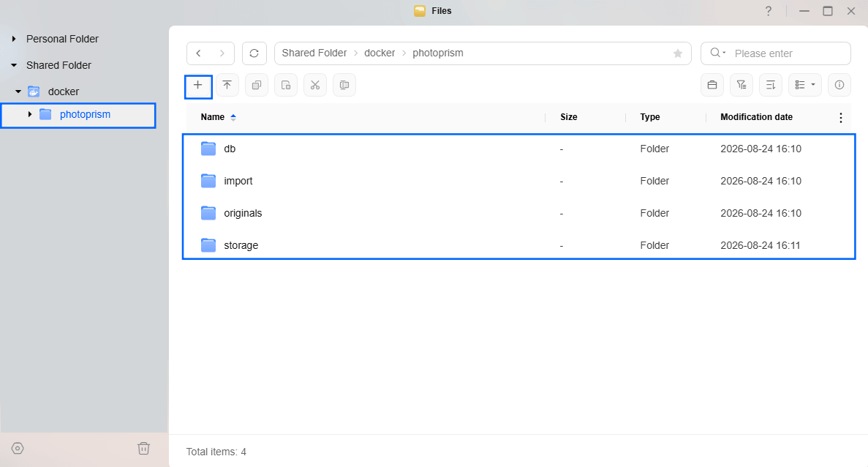Click the originals folder icon

[208, 213]
